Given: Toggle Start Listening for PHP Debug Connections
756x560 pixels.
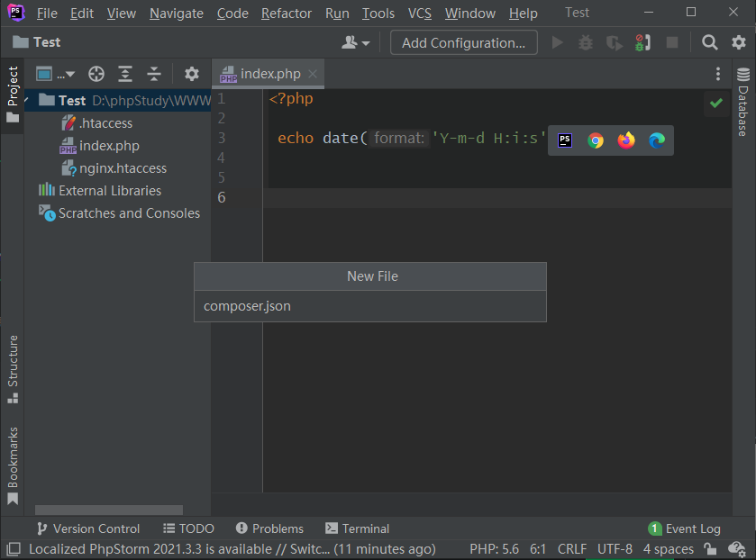Looking at the screenshot, I should pyautogui.click(x=643, y=43).
